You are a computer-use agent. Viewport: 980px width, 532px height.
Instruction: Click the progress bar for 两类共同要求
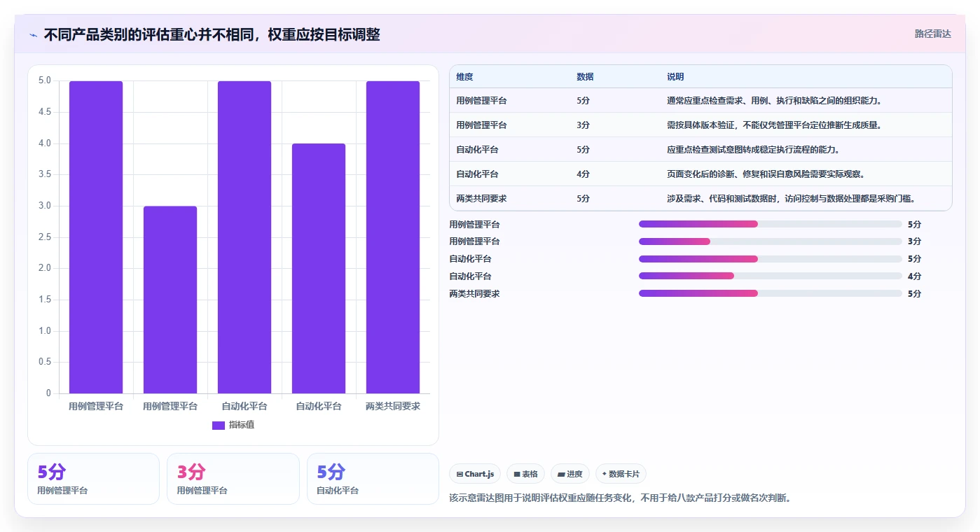770,294
